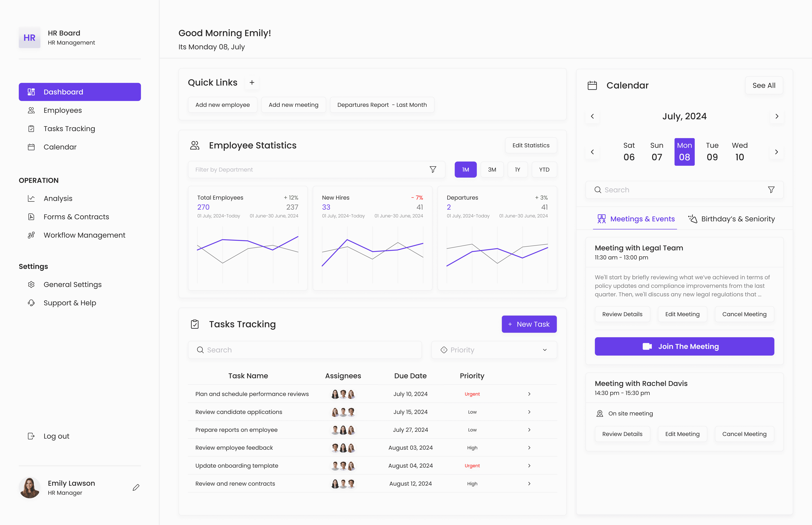Expand the Review candidate applications task row chevron
The width and height of the screenshot is (812, 525).
[529, 412]
